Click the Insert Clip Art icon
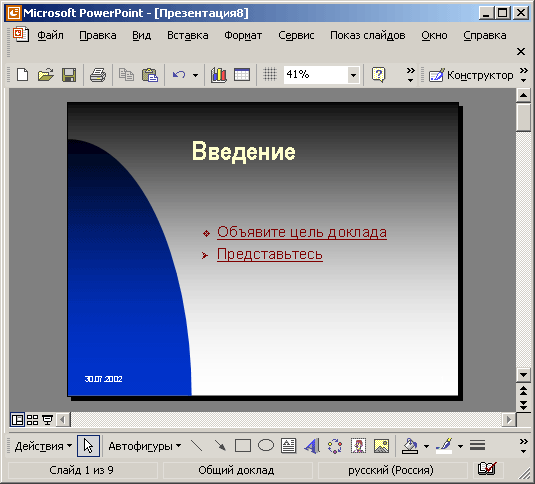The height and width of the screenshot is (484, 535). (358, 446)
